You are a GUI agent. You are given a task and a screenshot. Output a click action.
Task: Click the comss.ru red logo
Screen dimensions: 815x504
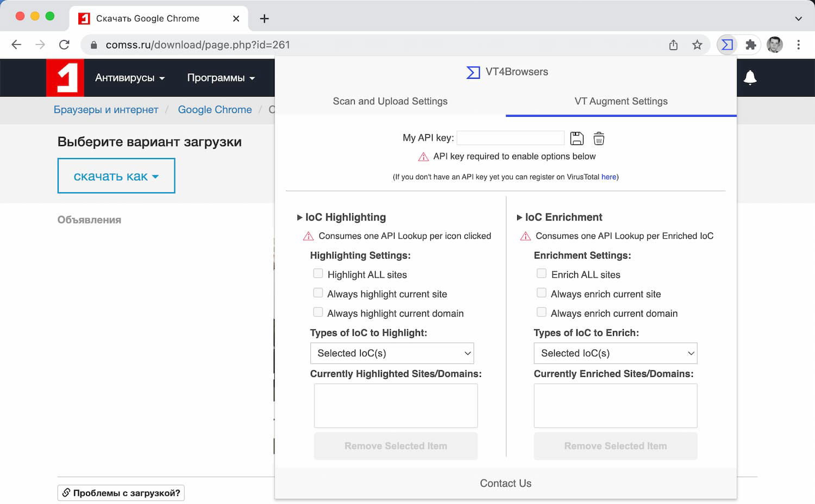[x=65, y=78]
